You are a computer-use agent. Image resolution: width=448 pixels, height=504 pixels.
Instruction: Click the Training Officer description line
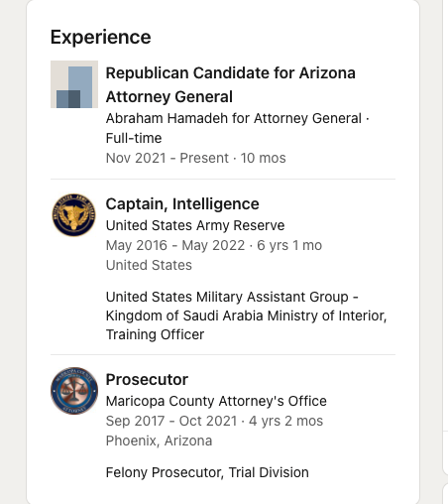(155, 334)
